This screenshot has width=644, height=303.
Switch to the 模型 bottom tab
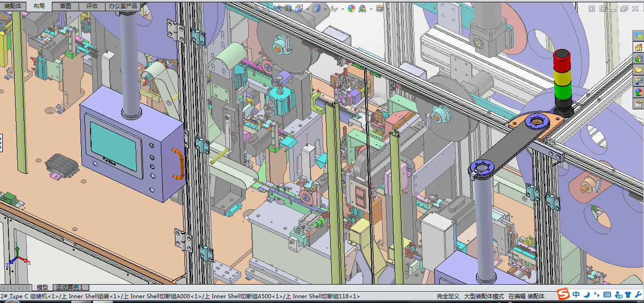(42, 287)
